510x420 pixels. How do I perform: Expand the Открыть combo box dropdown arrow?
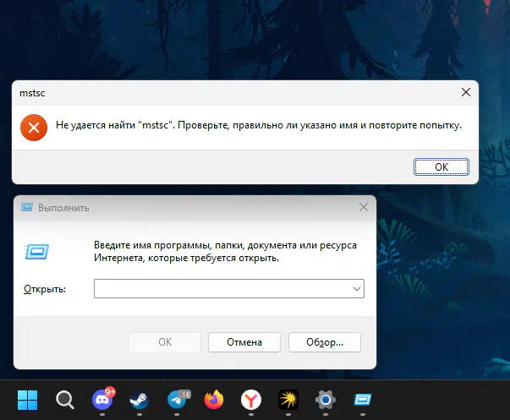pyautogui.click(x=357, y=289)
